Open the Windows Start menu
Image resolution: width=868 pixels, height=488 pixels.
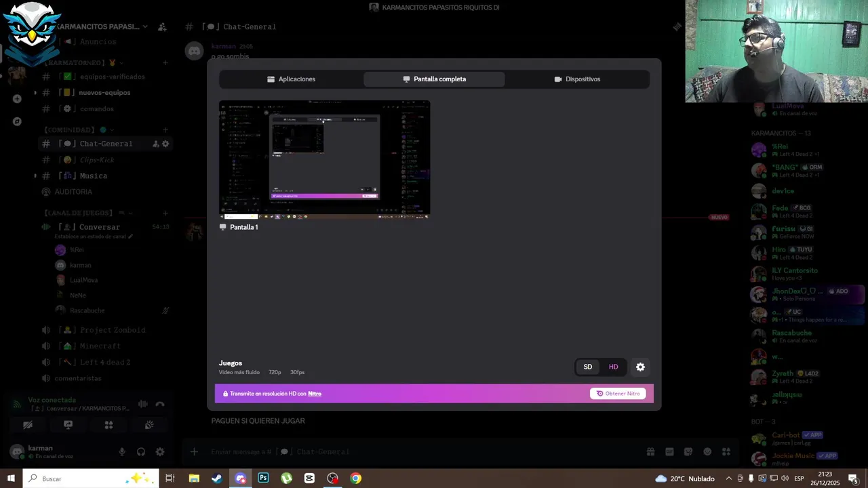[11, 479]
